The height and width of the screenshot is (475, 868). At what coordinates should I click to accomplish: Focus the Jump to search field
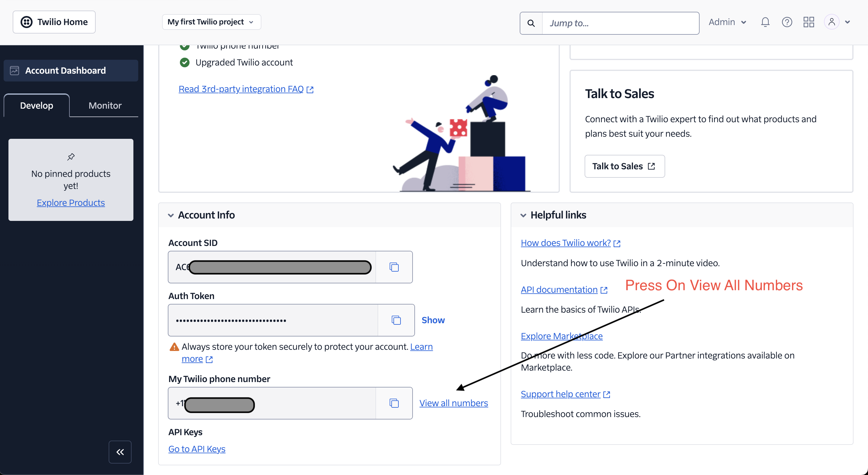click(620, 23)
